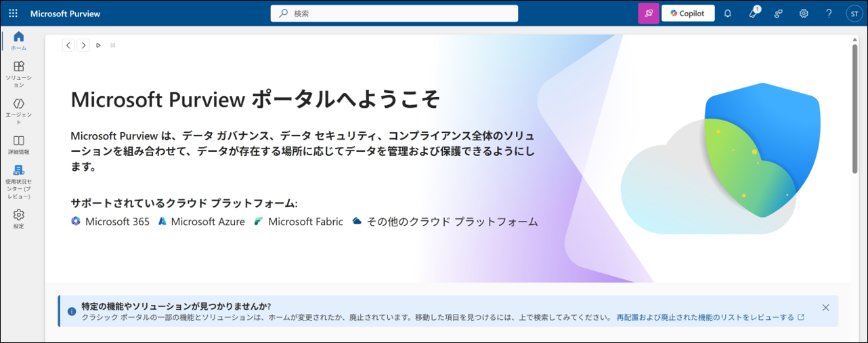Open settings gear in top bar
The image size is (868, 343).
click(804, 14)
